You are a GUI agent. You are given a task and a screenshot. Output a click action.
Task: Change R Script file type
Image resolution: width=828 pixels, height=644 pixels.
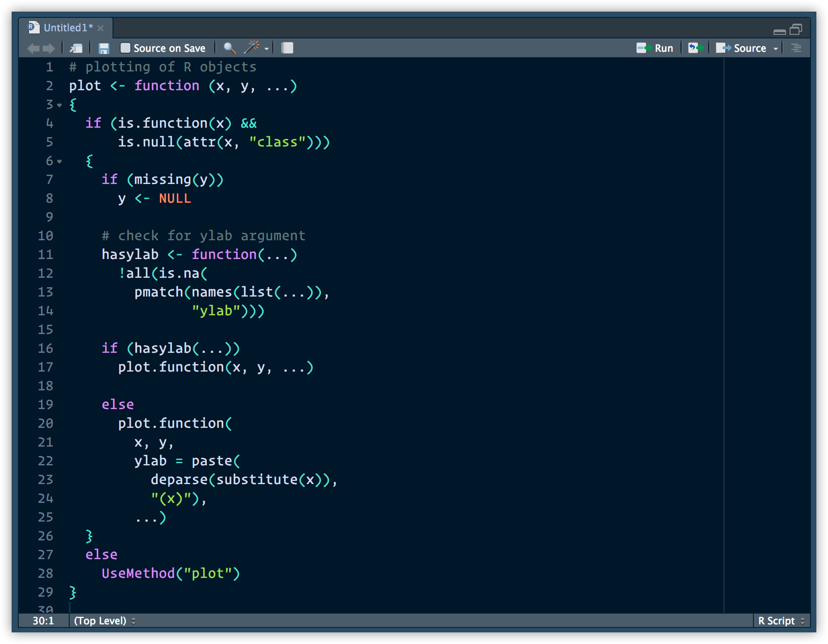(x=782, y=621)
